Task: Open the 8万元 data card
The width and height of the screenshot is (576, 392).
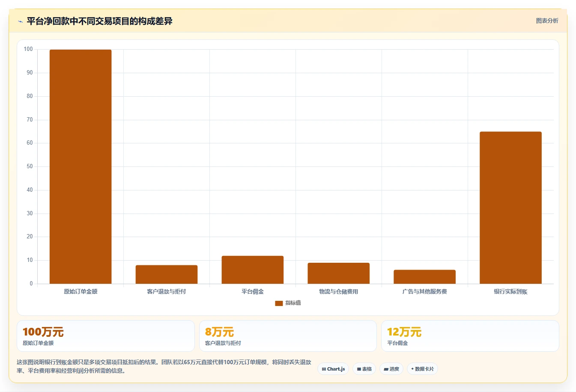Action: (x=288, y=336)
